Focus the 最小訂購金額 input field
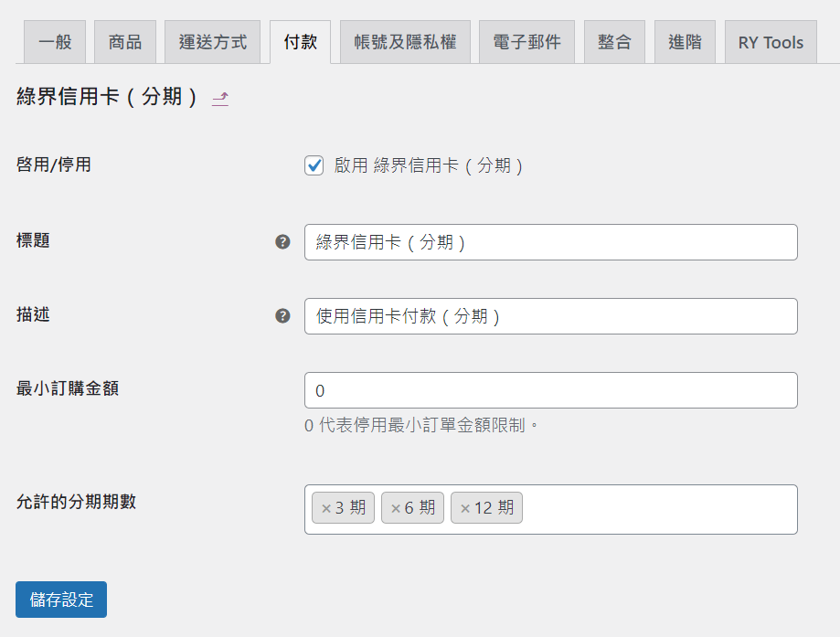The height and width of the screenshot is (637, 840). coord(551,390)
